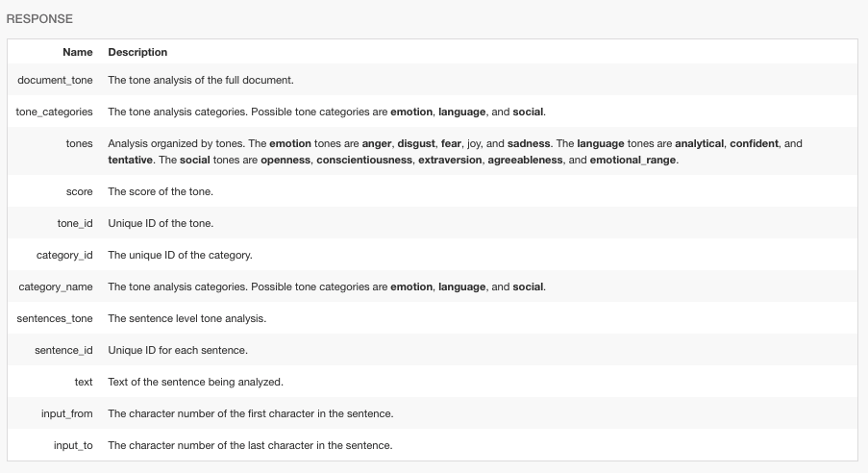Click the bold word emotional_range in tones description
Screen dimensions: 868x473
click(632, 160)
